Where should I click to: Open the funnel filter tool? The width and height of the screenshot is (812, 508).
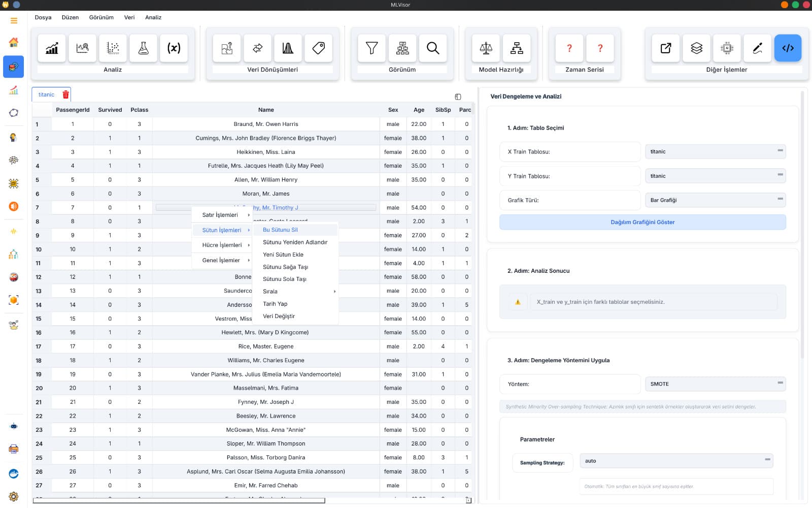(x=371, y=48)
